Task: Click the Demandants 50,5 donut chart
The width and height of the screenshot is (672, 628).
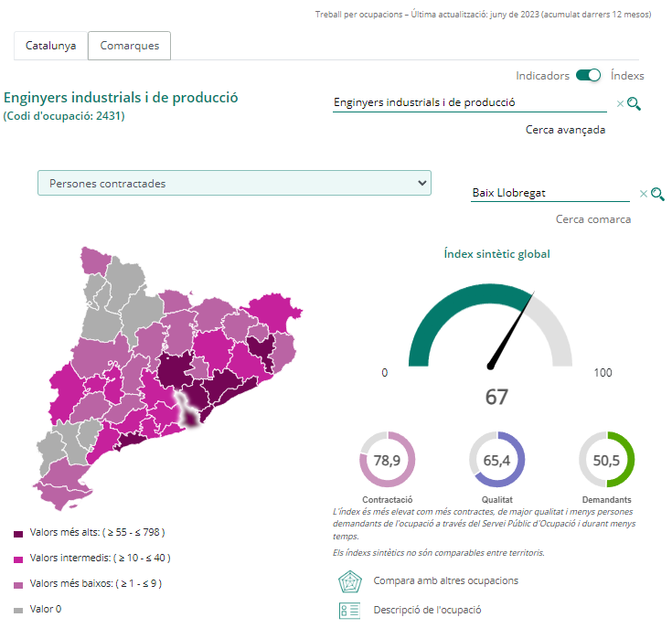Action: click(x=606, y=460)
